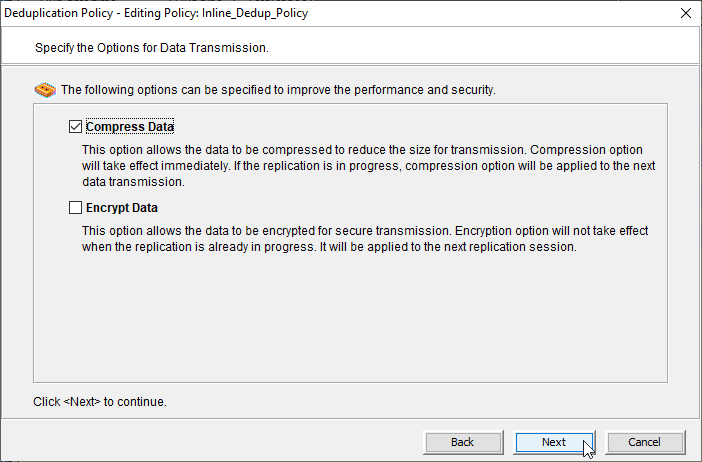Cancel the policy editing dialog
Screen dimensions: 702x462
(x=644, y=442)
